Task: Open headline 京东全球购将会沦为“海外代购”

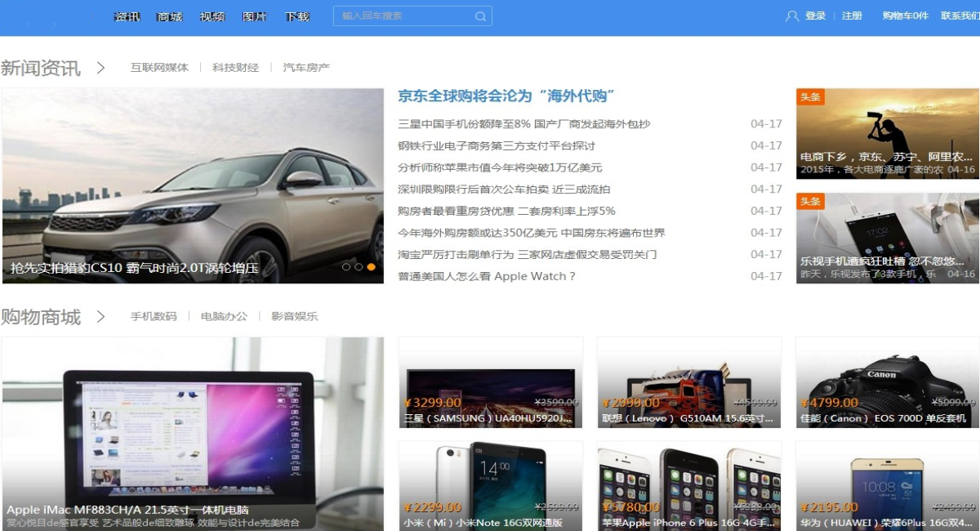Action: (506, 96)
